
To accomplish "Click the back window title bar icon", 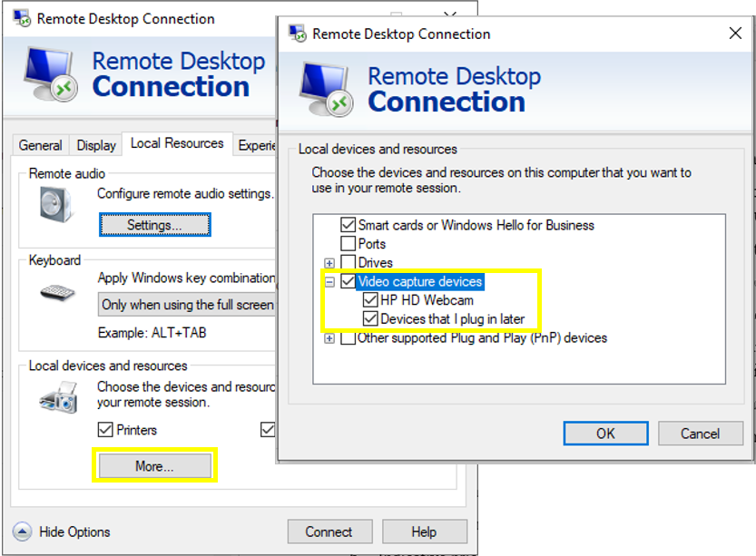I will tap(22, 18).
